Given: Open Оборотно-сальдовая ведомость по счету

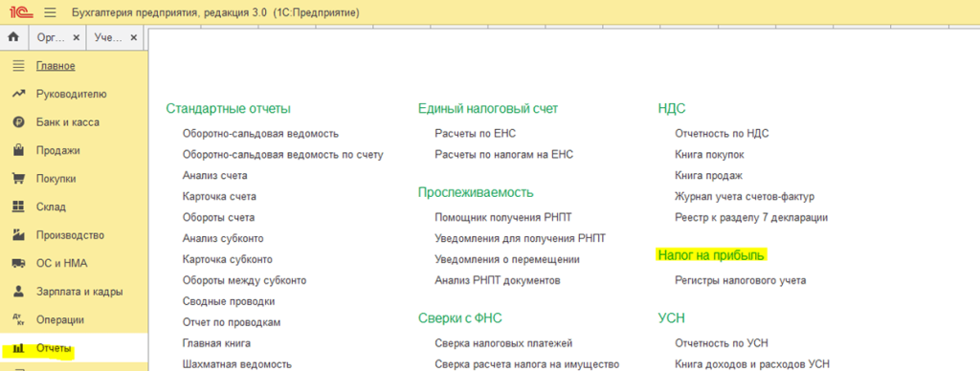Looking at the screenshot, I should point(282,154).
